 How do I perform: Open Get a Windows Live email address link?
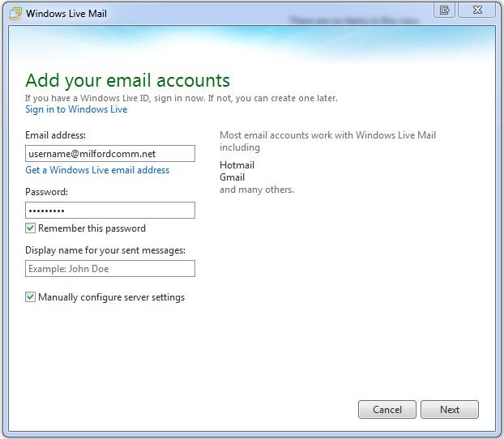[x=97, y=169]
